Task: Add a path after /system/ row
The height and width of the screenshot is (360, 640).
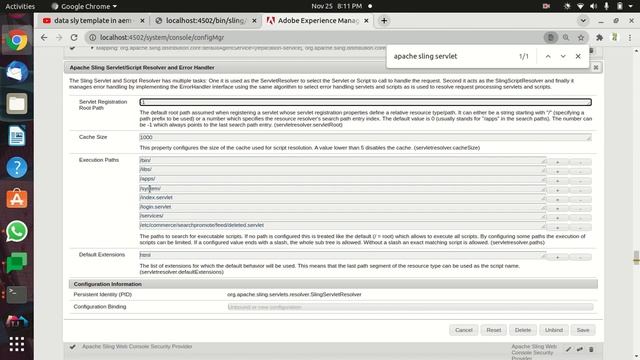Action: [558, 190]
